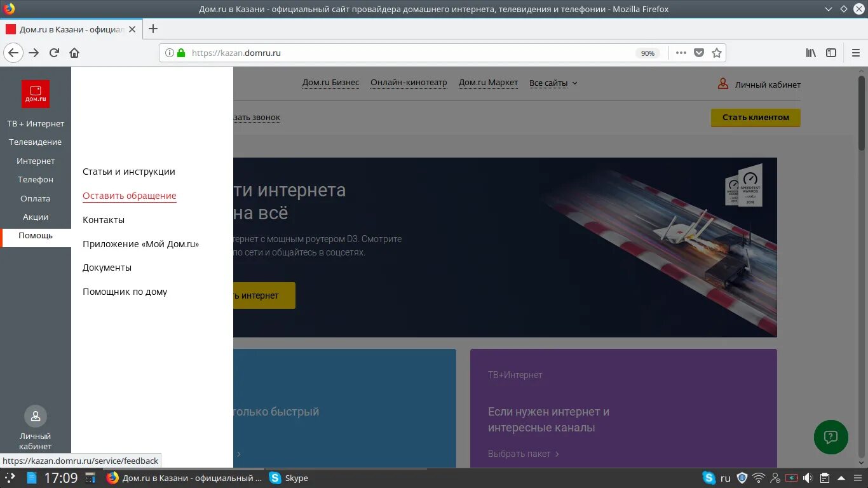The image size is (868, 488).
Task: Go forward with browser forward arrow
Action: (x=34, y=53)
